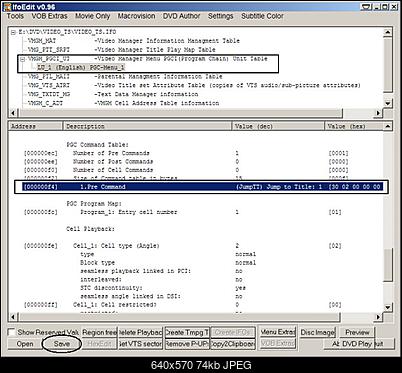The width and height of the screenshot is (402, 373).
Task: Click the Description column header
Action: (147, 126)
